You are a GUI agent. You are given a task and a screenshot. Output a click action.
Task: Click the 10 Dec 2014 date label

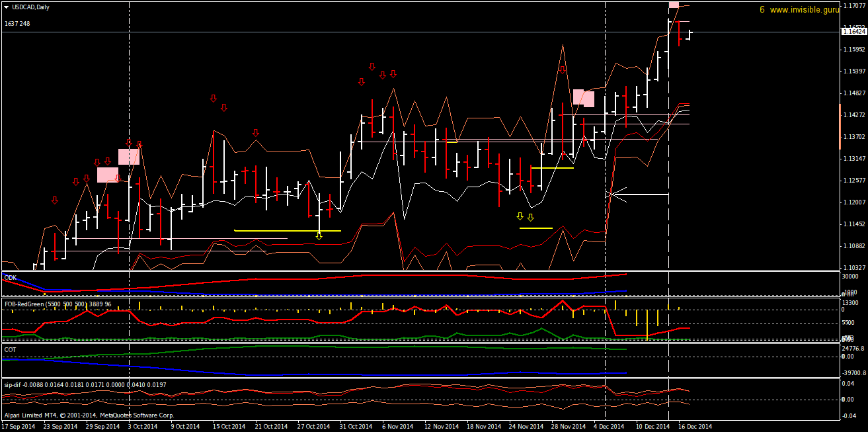pos(653,427)
